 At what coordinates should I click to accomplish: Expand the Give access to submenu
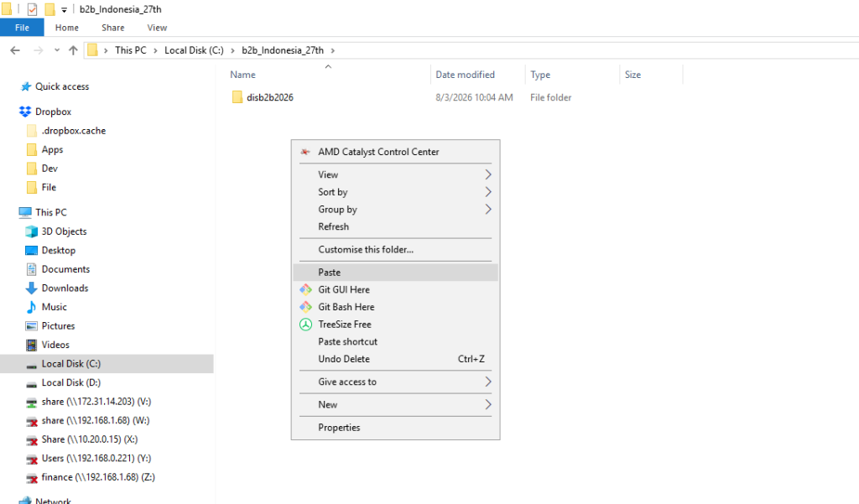pyautogui.click(x=395, y=382)
